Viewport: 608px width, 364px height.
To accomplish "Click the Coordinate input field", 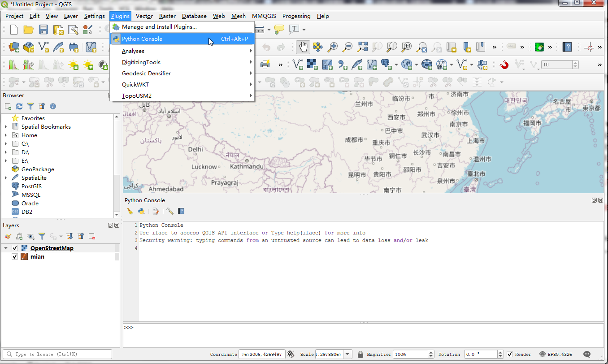I will 262,354.
